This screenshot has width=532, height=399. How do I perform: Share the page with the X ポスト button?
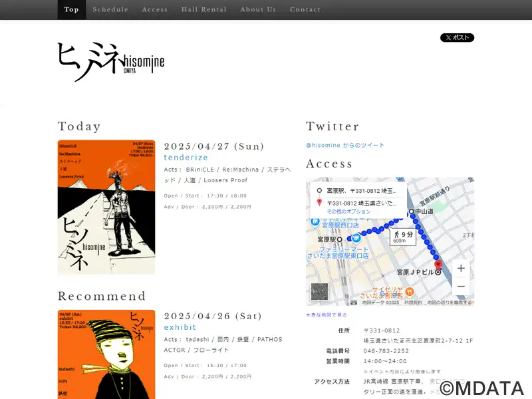(x=457, y=38)
